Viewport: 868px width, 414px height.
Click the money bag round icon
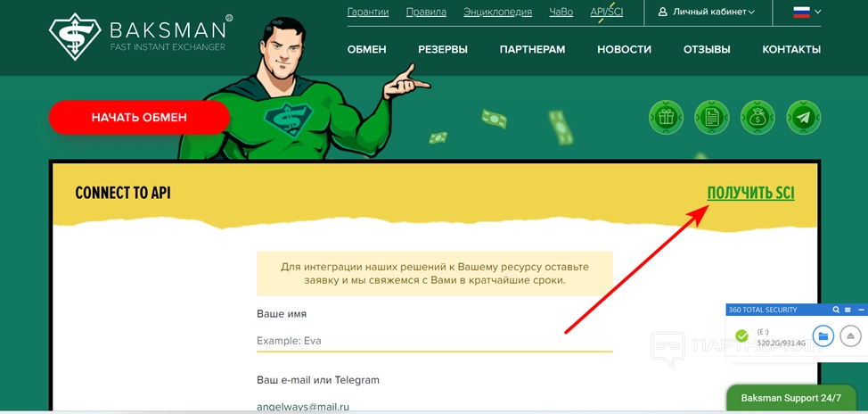tap(757, 118)
